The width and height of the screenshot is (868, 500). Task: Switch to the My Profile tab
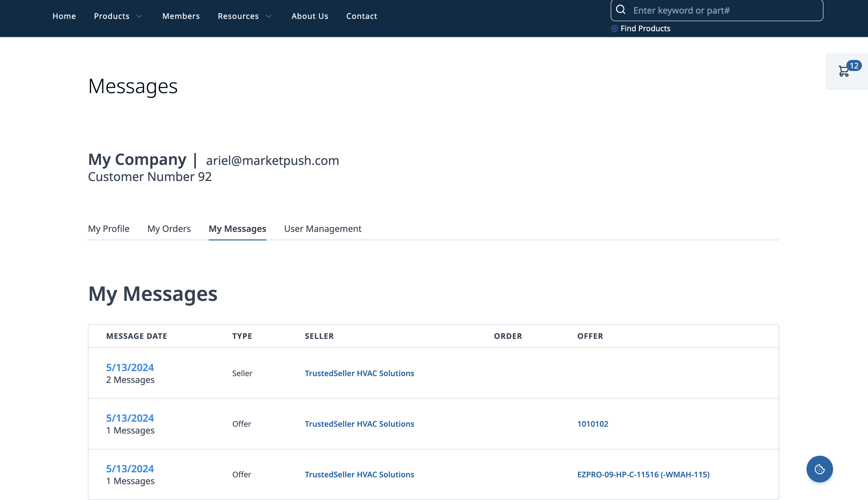pyautogui.click(x=109, y=229)
